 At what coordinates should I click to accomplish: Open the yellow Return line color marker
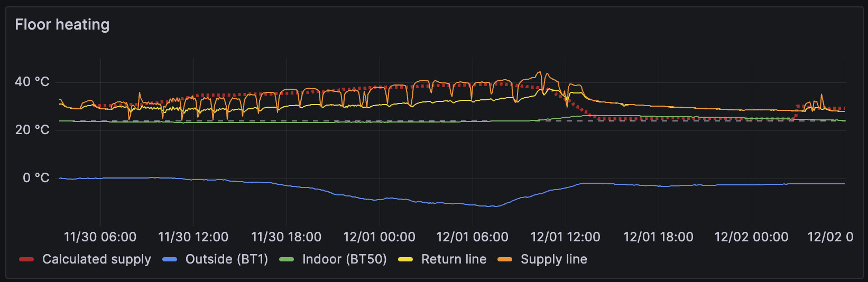click(x=405, y=259)
